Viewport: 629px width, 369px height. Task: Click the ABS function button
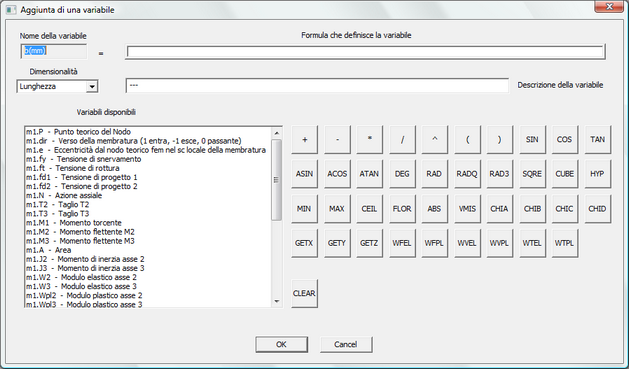[x=434, y=209]
